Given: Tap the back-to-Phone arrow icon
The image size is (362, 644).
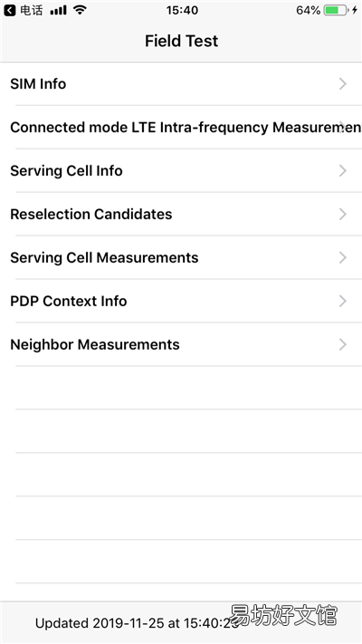Looking at the screenshot, I should click(10, 10).
